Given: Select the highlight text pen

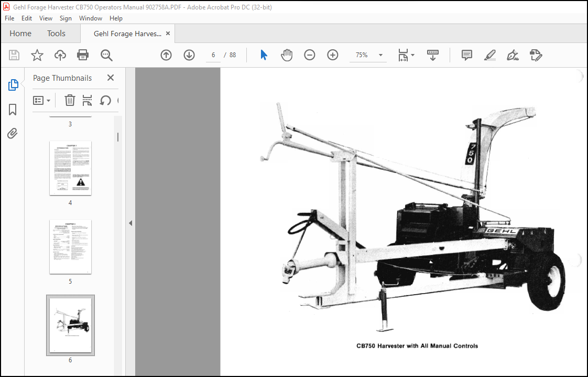Looking at the screenshot, I should click(x=490, y=55).
